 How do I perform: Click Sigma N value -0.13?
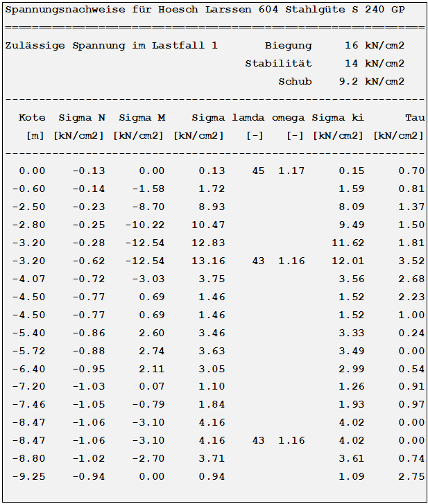[88, 171]
